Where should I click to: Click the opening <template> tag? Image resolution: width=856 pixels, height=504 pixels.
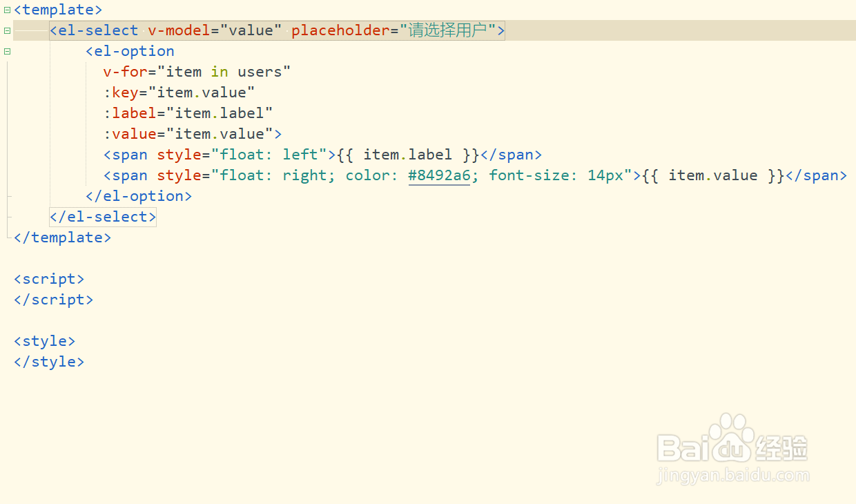(58, 10)
